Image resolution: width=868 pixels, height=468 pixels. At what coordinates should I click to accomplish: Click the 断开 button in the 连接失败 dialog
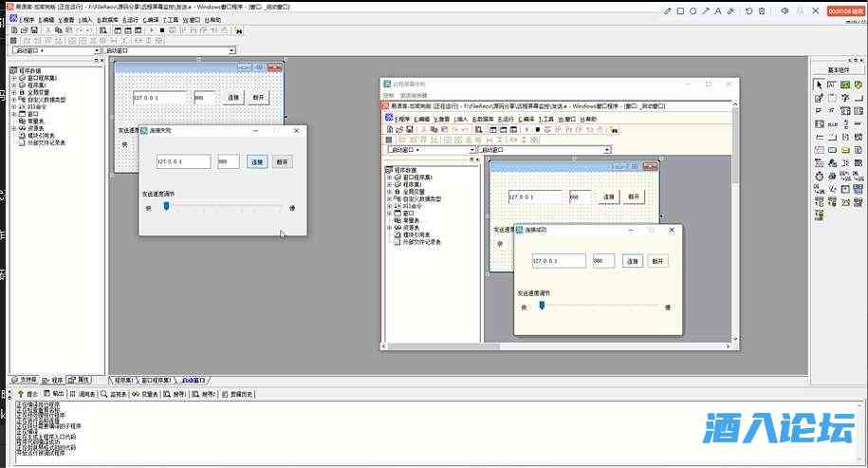[x=282, y=161]
